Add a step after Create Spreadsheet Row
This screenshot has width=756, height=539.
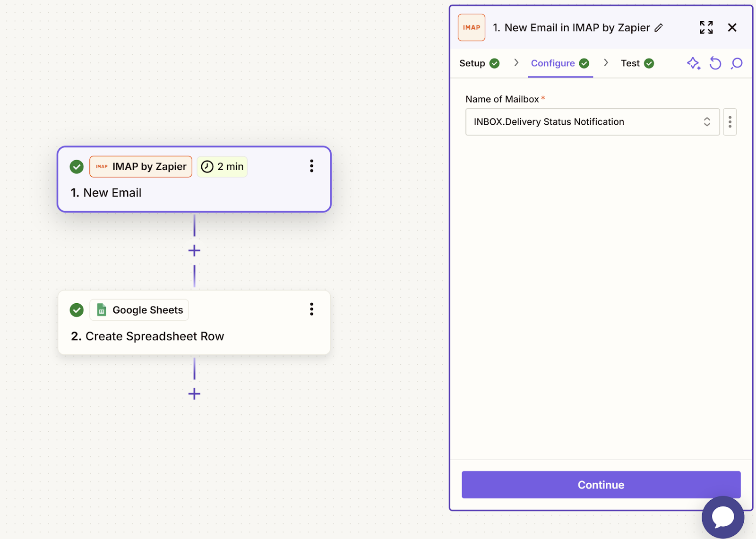(x=194, y=394)
